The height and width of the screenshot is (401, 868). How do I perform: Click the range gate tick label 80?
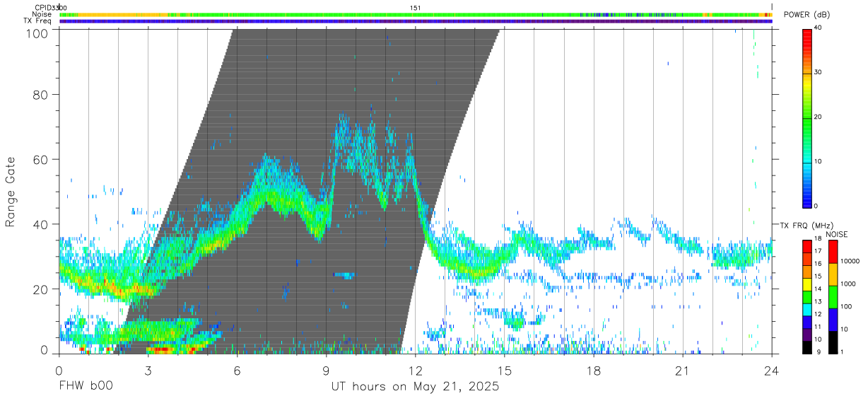[40, 95]
